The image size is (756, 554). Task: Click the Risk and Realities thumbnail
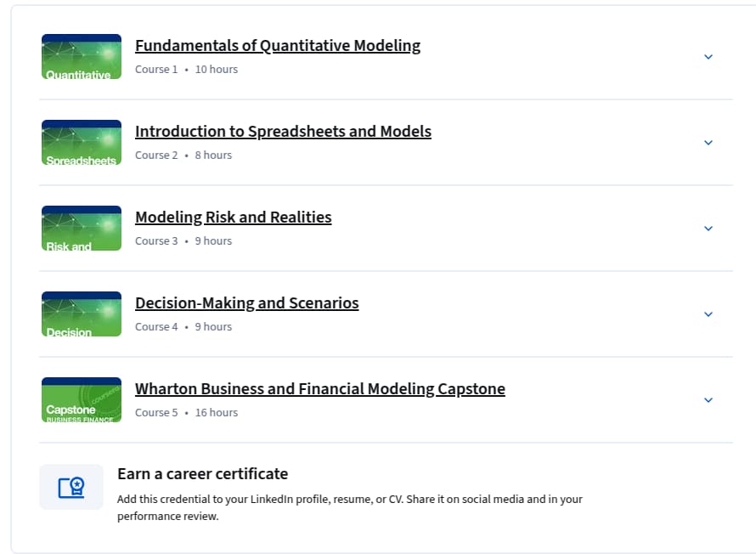82,228
